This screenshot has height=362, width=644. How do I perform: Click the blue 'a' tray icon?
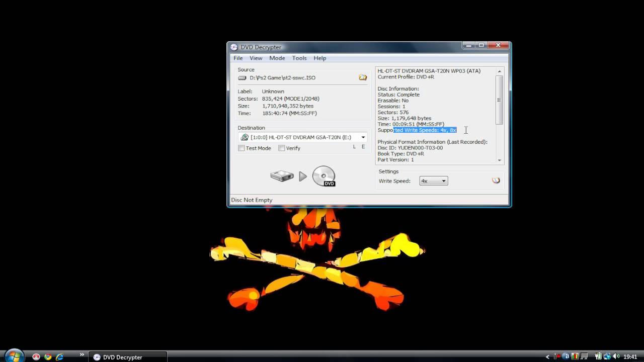point(566,356)
